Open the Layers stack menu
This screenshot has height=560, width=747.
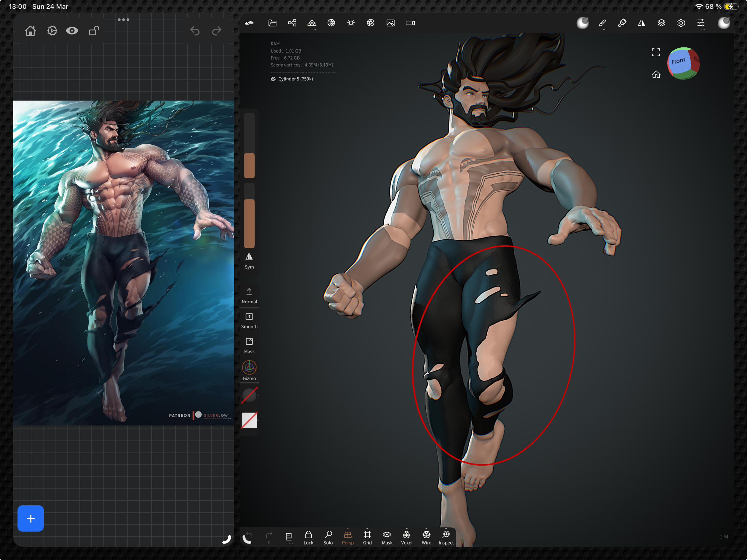[x=661, y=23]
